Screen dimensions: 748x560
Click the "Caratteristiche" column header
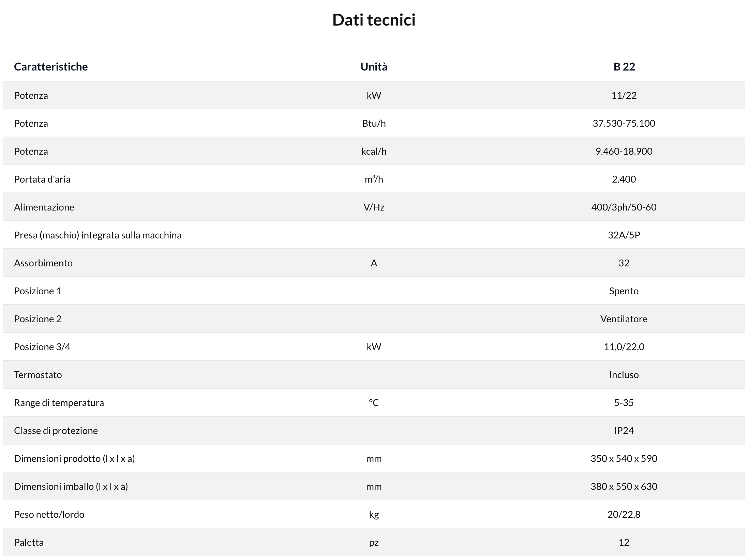tap(51, 67)
